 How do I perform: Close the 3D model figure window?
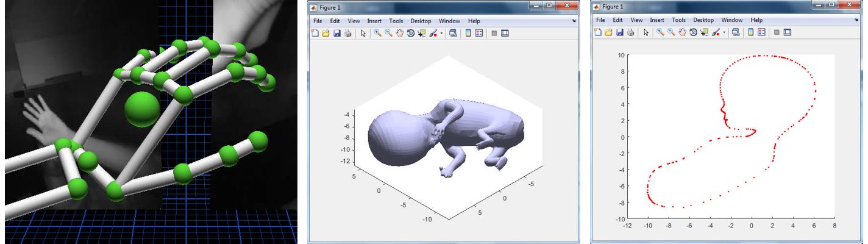[566, 5]
